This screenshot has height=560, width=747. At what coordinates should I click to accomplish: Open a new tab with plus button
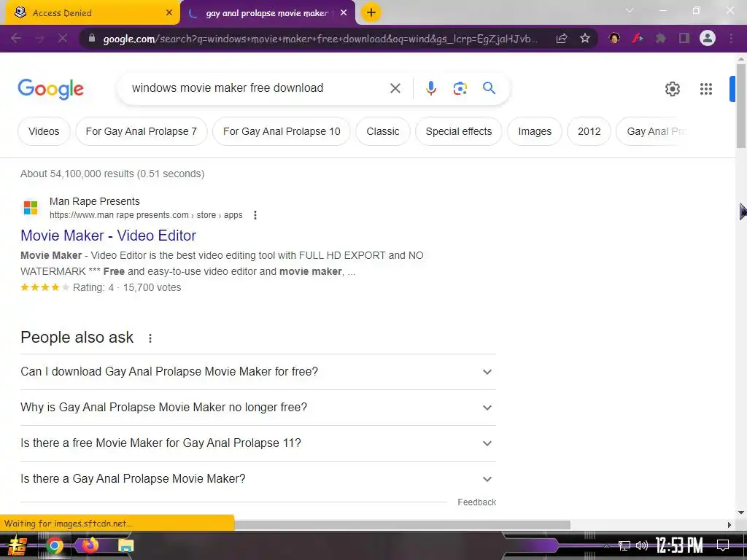pos(371,12)
